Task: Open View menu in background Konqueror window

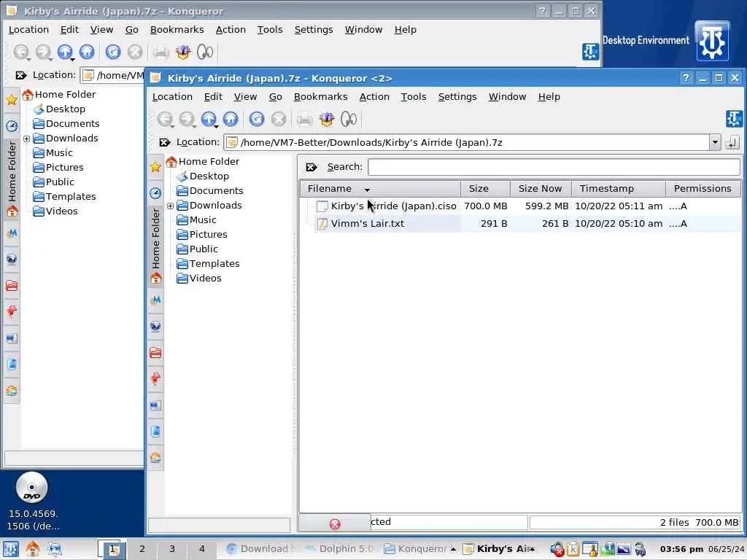Action: point(101,29)
